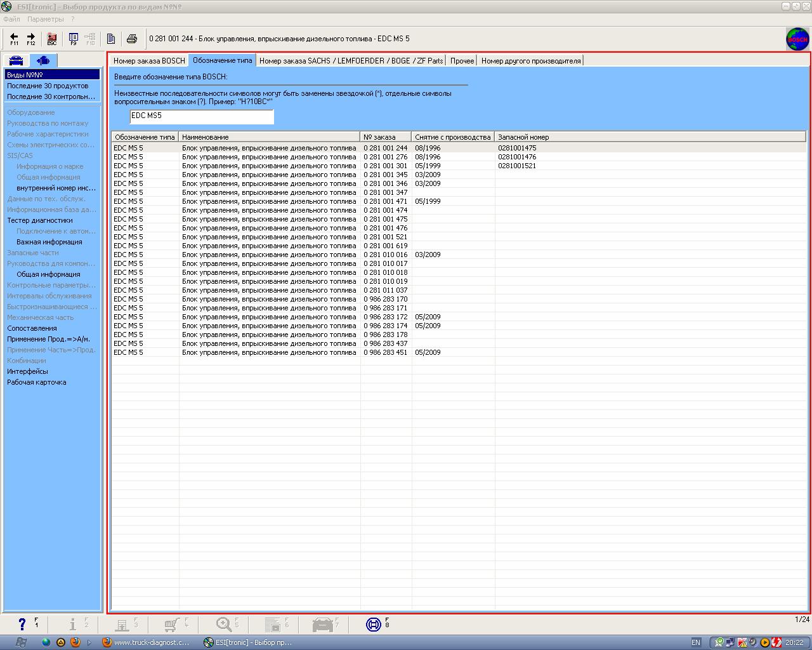
Task: Click the printer icon in toolbar
Action: tap(132, 39)
